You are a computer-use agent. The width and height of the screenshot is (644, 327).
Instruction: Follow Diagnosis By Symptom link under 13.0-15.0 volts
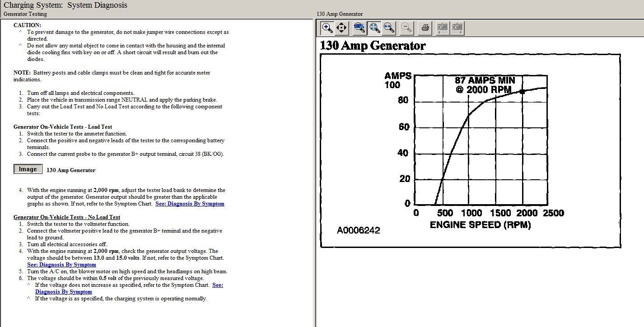point(61,265)
